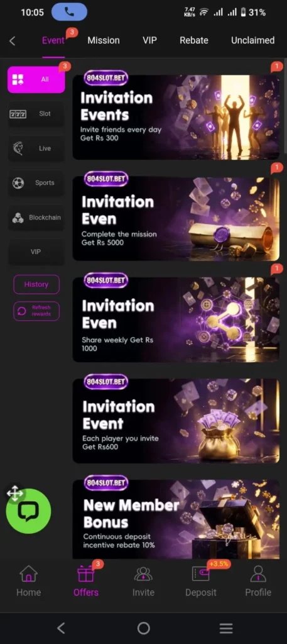This screenshot has height=644, width=287.
Task: Select the Slot category in the sidebar
Action: pos(36,114)
